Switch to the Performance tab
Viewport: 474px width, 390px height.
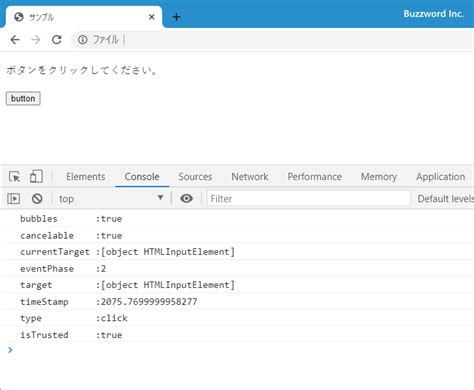coord(315,177)
